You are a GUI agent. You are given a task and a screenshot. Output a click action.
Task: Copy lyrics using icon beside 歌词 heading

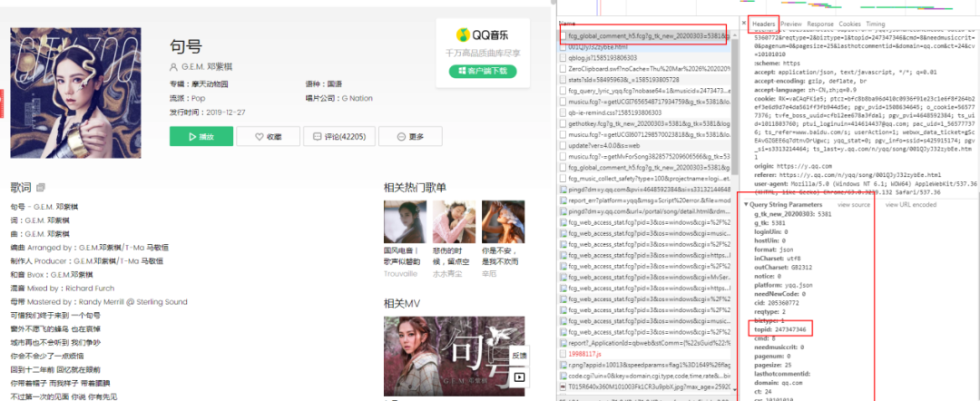click(41, 188)
